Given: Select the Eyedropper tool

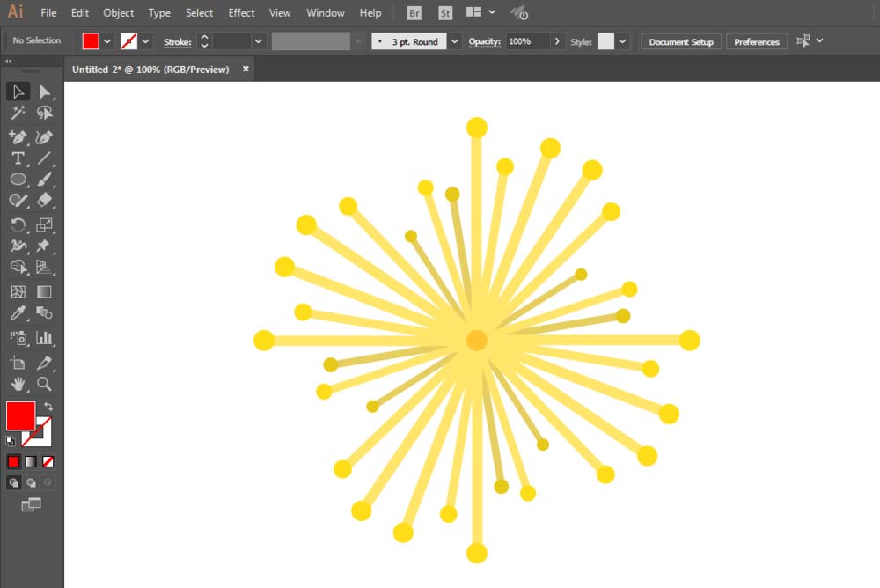Looking at the screenshot, I should [x=18, y=312].
